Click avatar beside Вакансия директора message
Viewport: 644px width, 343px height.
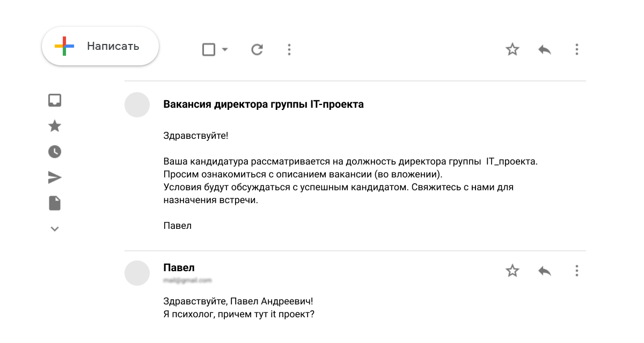[x=137, y=105]
